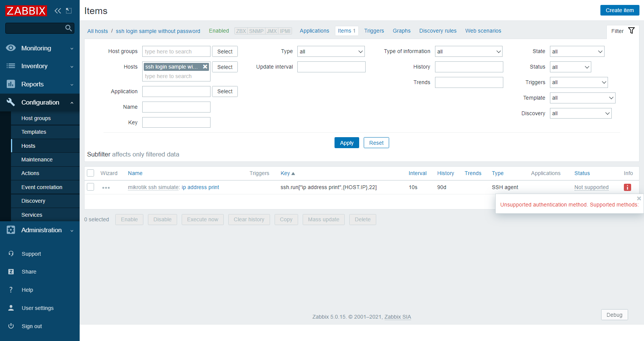Click the Update interval input field
The width and height of the screenshot is (644, 341).
(331, 67)
